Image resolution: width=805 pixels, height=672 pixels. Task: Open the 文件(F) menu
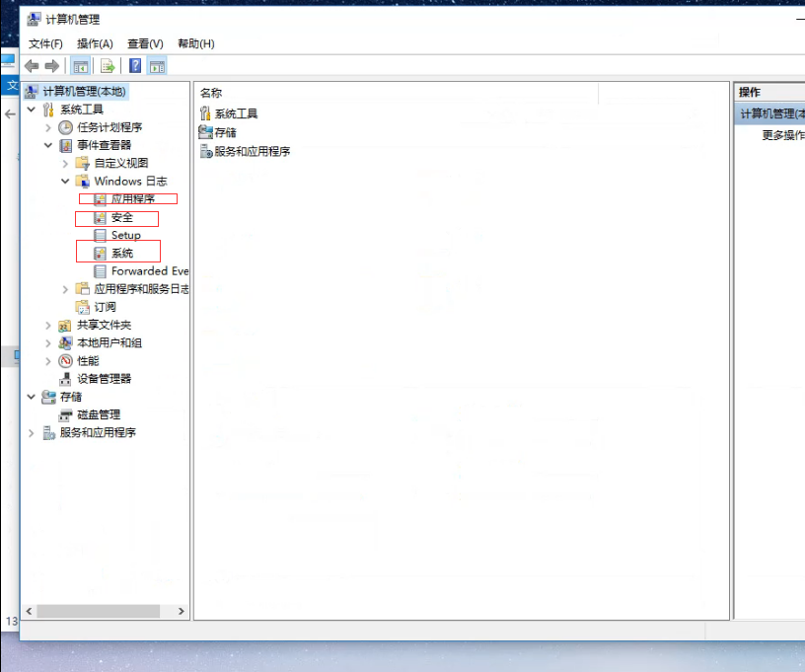(x=45, y=43)
